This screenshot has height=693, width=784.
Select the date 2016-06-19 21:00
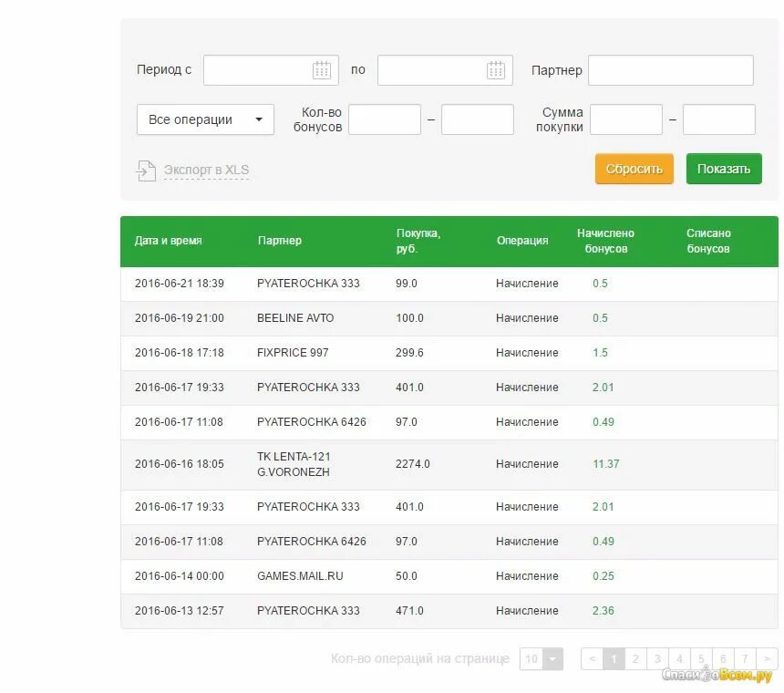180,318
